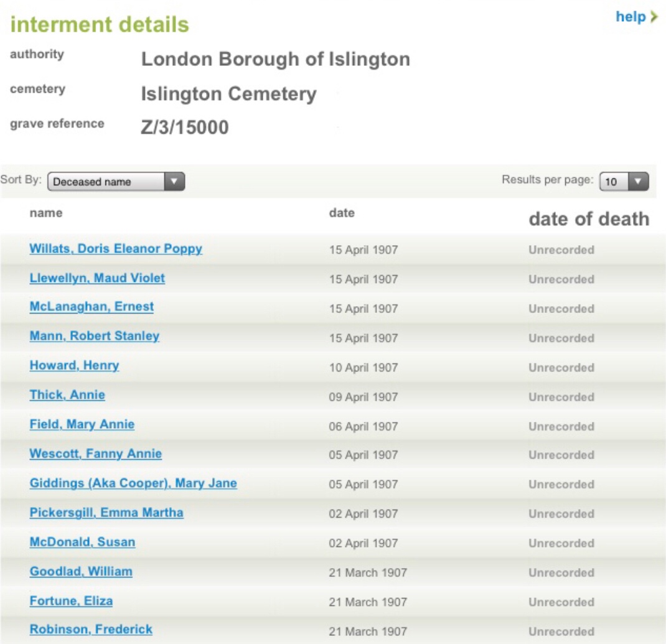Open record for Willats, Doris Eleanor Poppy
This screenshot has height=644, width=666.
click(116, 249)
